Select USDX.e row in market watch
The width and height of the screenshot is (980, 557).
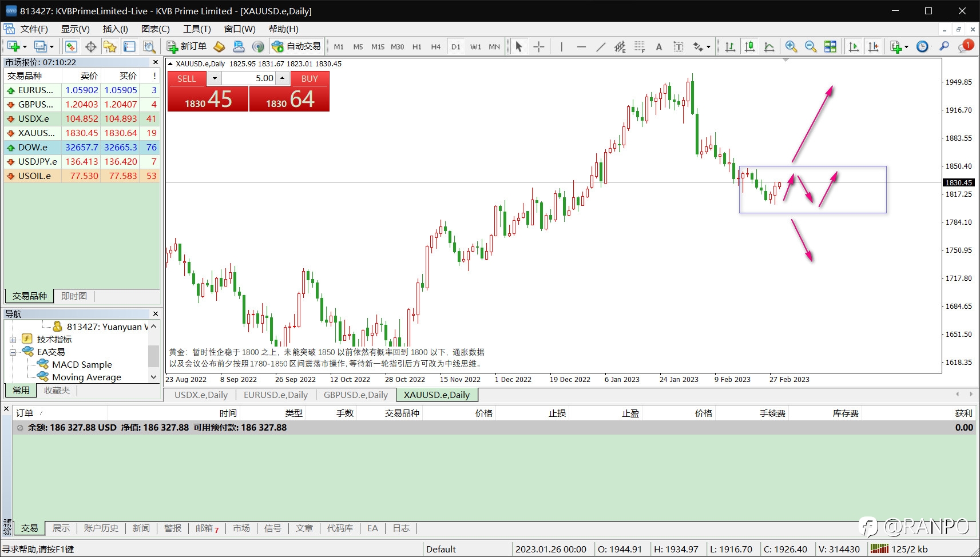coord(82,118)
